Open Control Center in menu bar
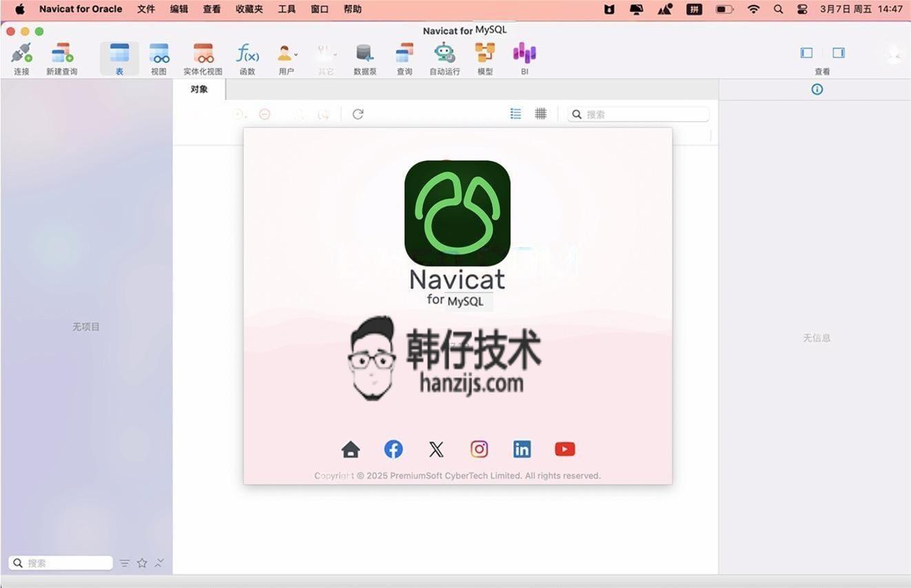This screenshot has width=911, height=588. 802,10
